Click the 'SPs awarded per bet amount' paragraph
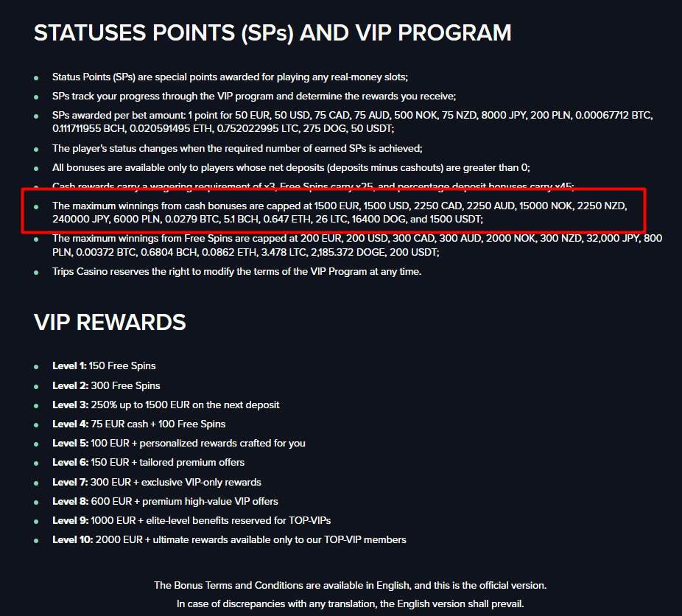 click(x=352, y=122)
